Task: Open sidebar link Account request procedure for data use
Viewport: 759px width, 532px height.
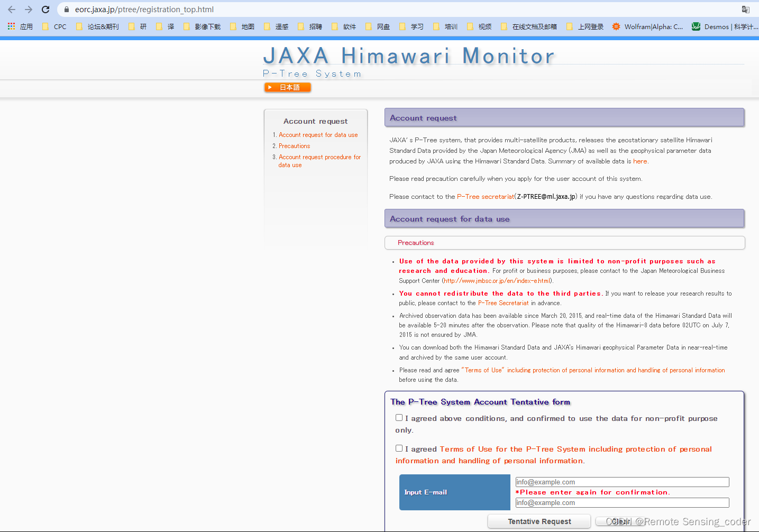Action: click(x=319, y=161)
